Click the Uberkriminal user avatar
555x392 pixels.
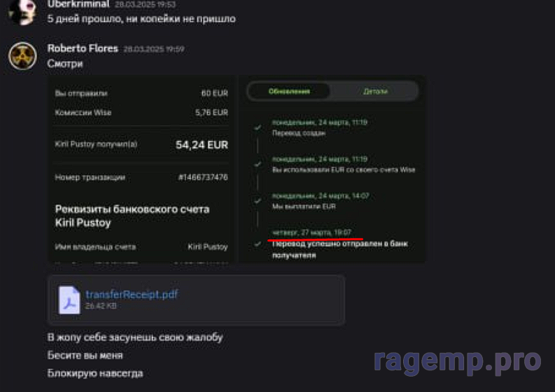pyautogui.click(x=22, y=10)
